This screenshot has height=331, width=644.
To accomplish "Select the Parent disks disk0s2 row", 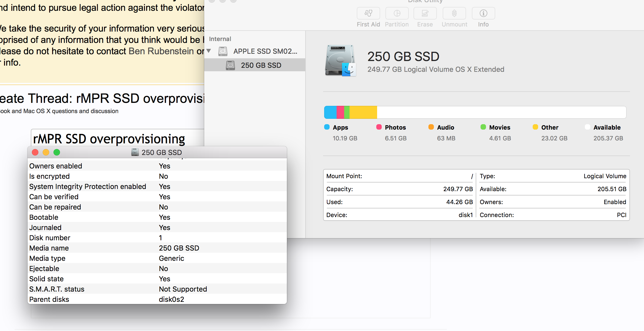I will click(x=157, y=299).
